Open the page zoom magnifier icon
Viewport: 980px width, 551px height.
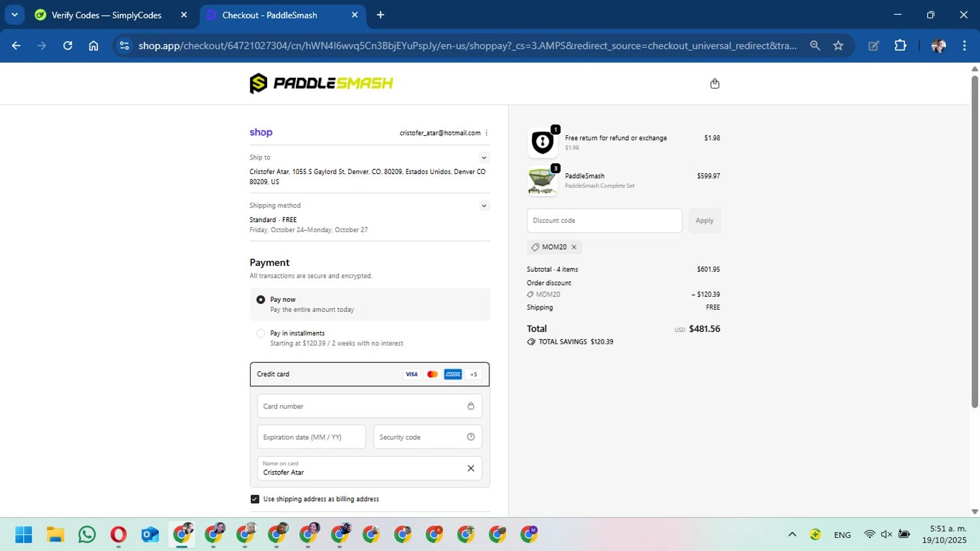click(x=815, y=46)
